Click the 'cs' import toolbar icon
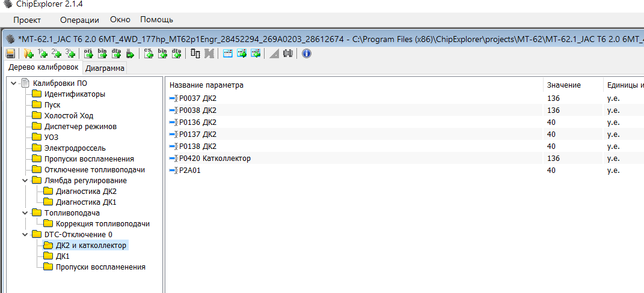 coord(149,53)
